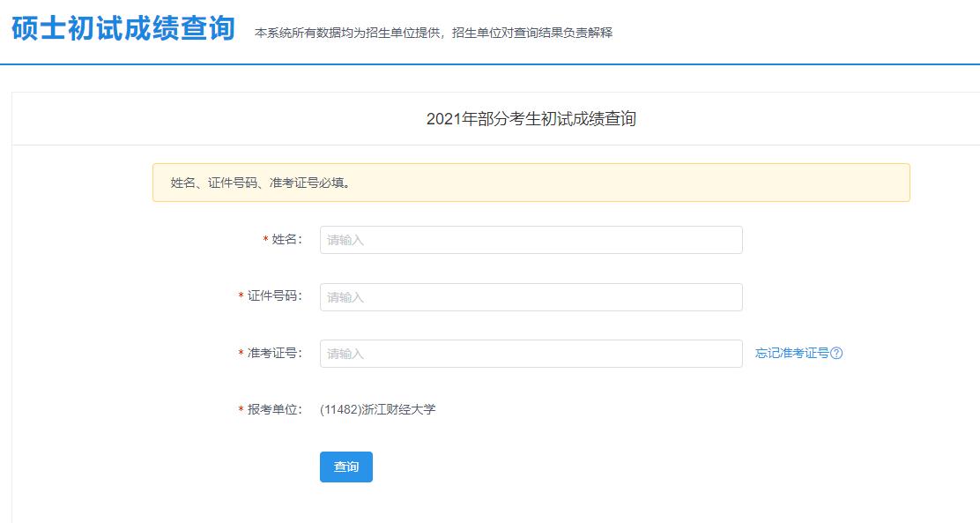The image size is (980, 523).
Task: Click the 证件号码 field label
Action: pyautogui.click(x=274, y=296)
